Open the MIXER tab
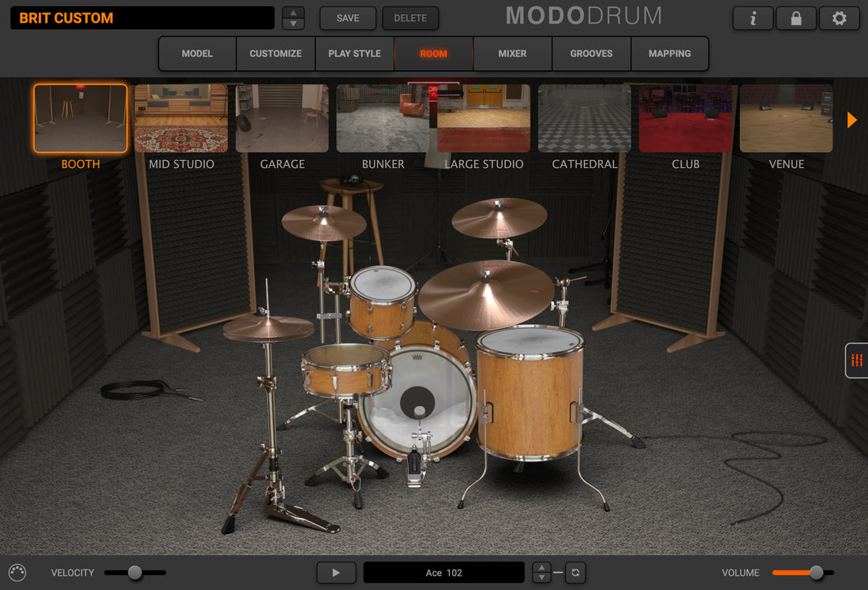This screenshot has width=868, height=590. (x=512, y=54)
